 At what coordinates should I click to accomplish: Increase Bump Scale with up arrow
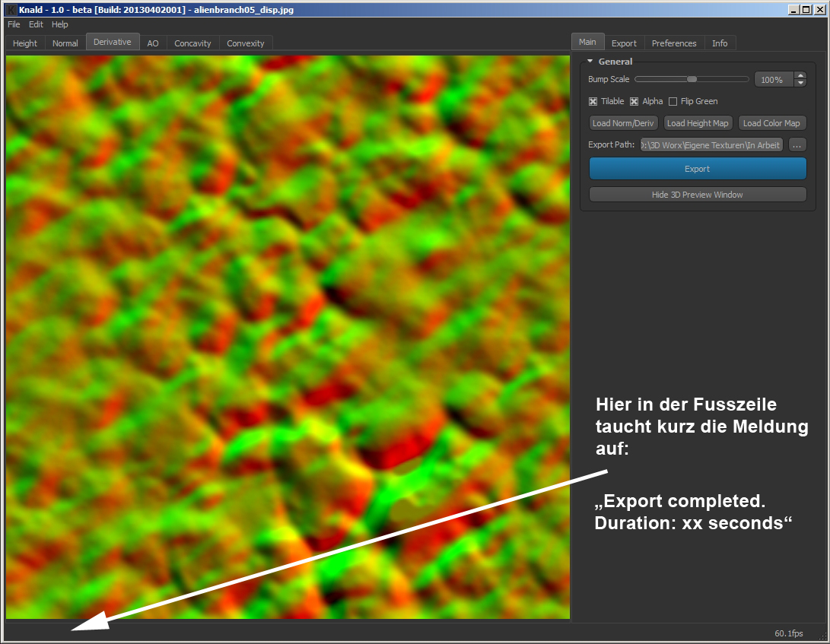click(800, 76)
